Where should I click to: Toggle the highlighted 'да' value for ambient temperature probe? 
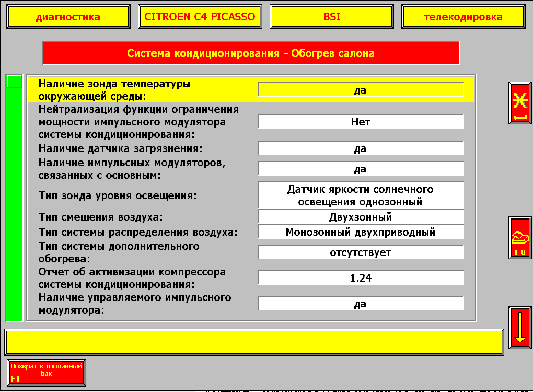point(361,90)
